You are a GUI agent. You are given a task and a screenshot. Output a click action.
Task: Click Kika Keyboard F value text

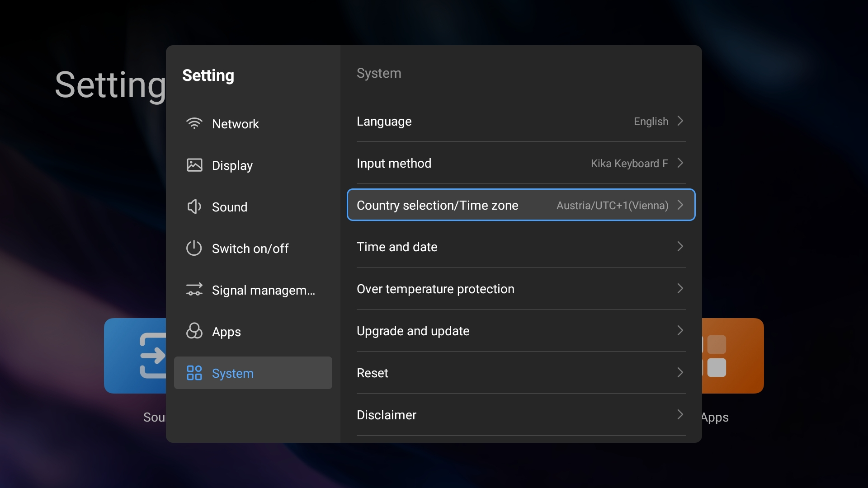pyautogui.click(x=629, y=164)
